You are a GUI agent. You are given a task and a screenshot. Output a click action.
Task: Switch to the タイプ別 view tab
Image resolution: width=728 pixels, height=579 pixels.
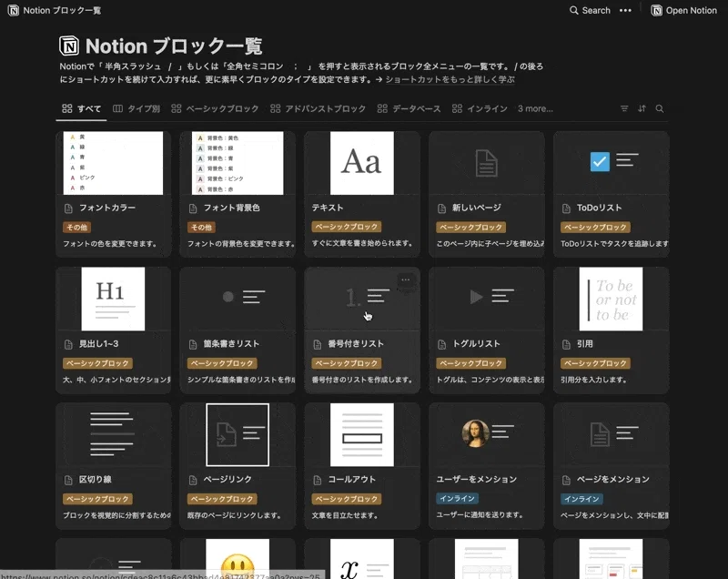click(x=136, y=108)
